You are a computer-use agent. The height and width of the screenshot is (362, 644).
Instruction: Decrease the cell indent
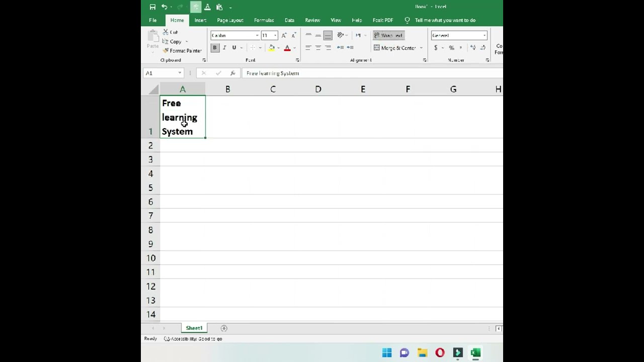(340, 48)
